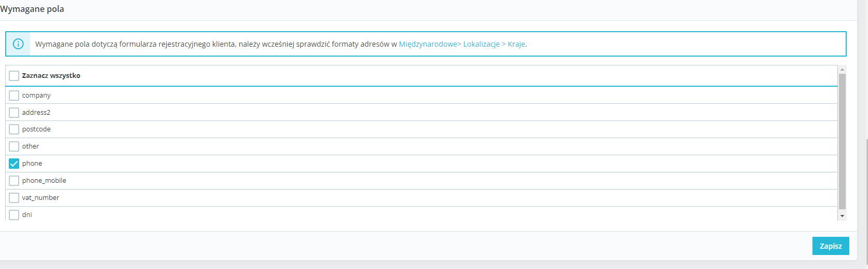Check the Zaznacz wszystko checkbox
The image size is (868, 269).
tap(14, 76)
